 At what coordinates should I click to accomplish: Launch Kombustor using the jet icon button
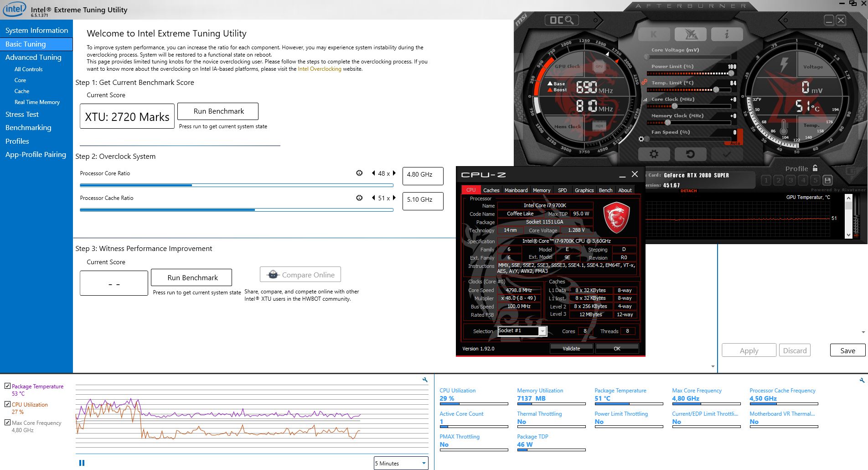(x=690, y=34)
